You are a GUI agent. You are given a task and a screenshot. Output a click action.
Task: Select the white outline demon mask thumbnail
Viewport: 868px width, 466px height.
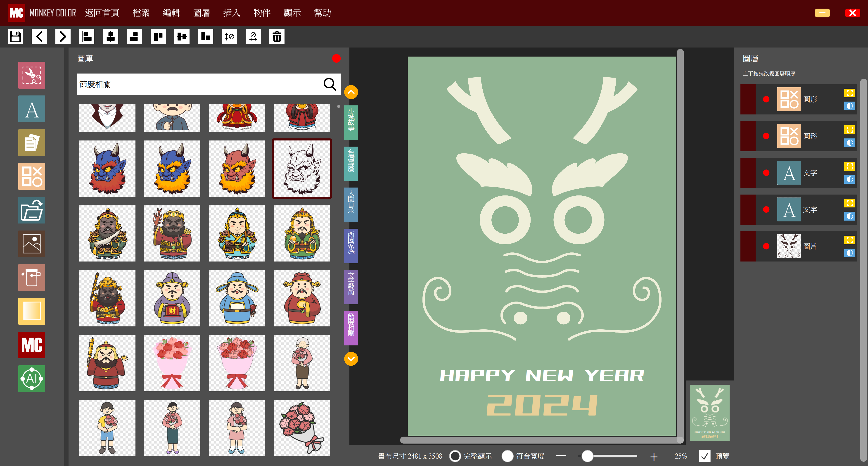pos(302,169)
